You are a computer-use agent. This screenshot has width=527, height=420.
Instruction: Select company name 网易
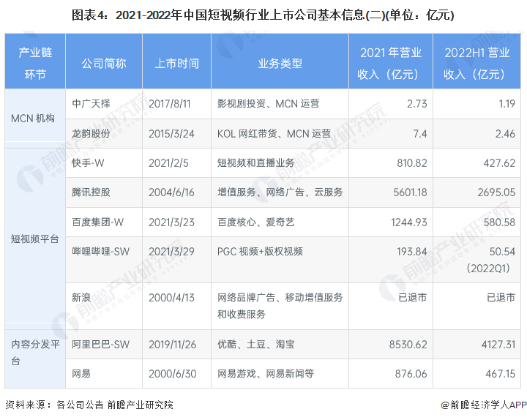[x=81, y=374]
